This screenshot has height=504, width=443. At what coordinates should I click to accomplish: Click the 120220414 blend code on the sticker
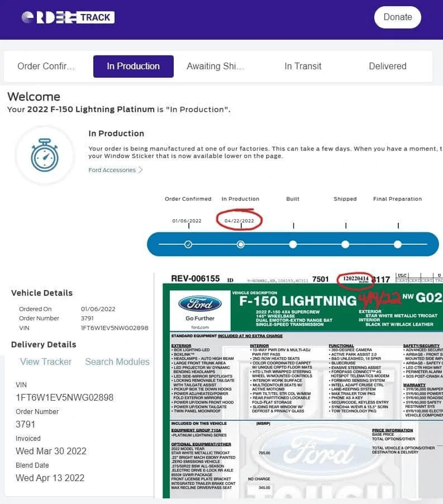coord(356,278)
